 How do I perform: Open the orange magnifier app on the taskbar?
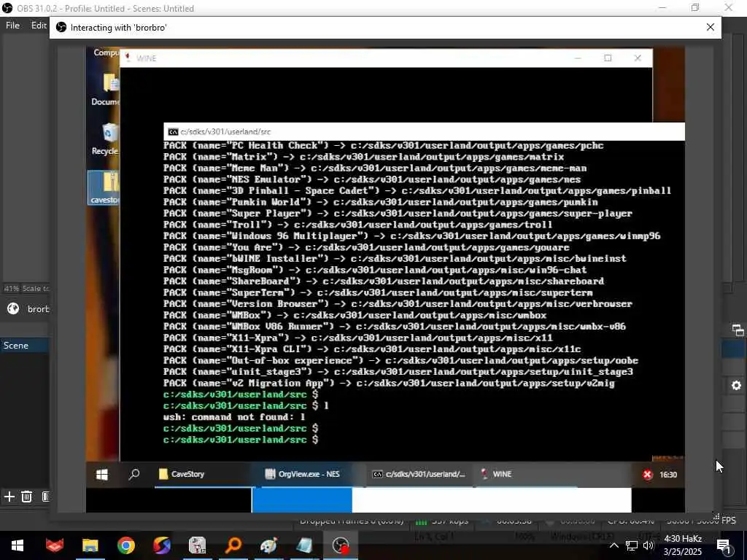(233, 545)
